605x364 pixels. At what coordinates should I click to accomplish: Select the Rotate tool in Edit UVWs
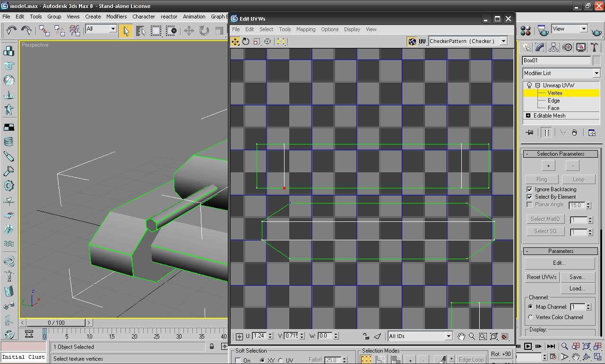coord(246,42)
